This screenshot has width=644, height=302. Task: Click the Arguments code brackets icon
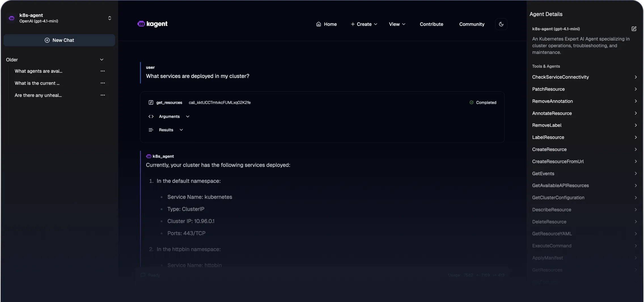point(151,116)
